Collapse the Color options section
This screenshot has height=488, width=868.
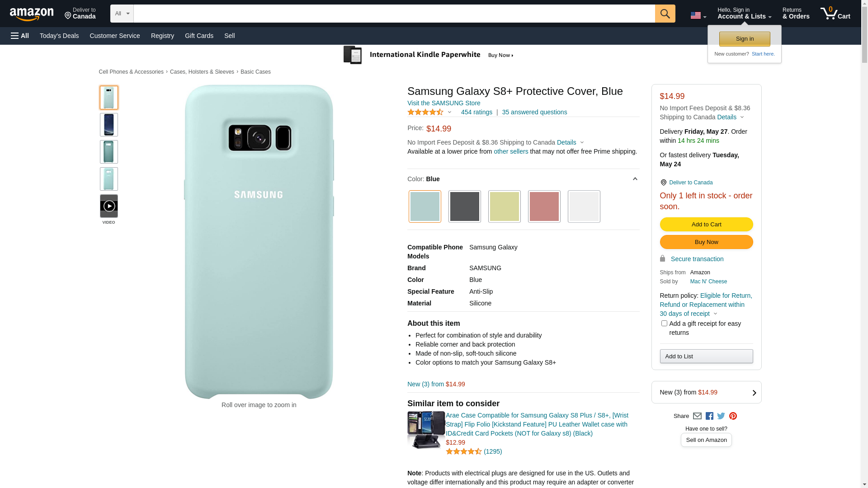(635, 179)
